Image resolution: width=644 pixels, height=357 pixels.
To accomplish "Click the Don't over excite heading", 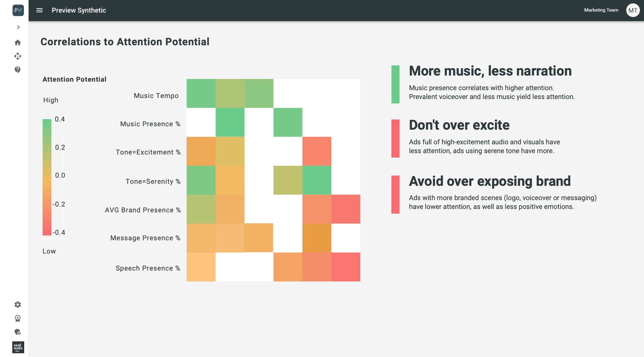I will [459, 125].
